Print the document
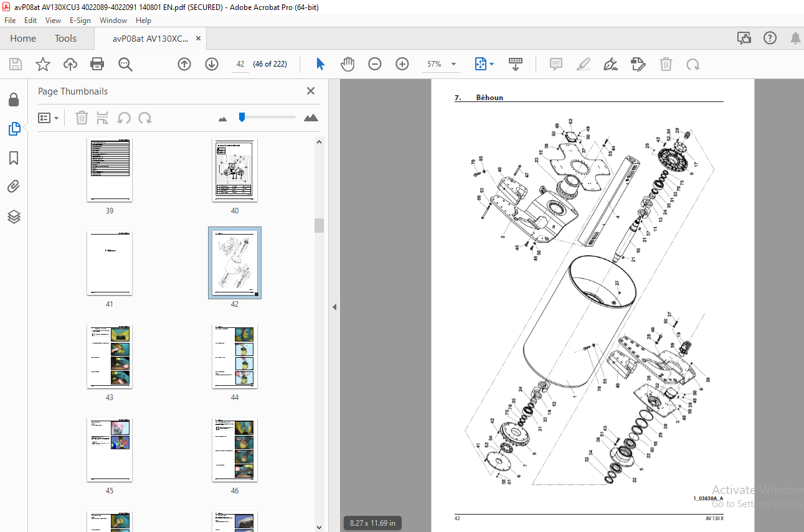Image resolution: width=804 pixels, height=532 pixels. pos(97,64)
